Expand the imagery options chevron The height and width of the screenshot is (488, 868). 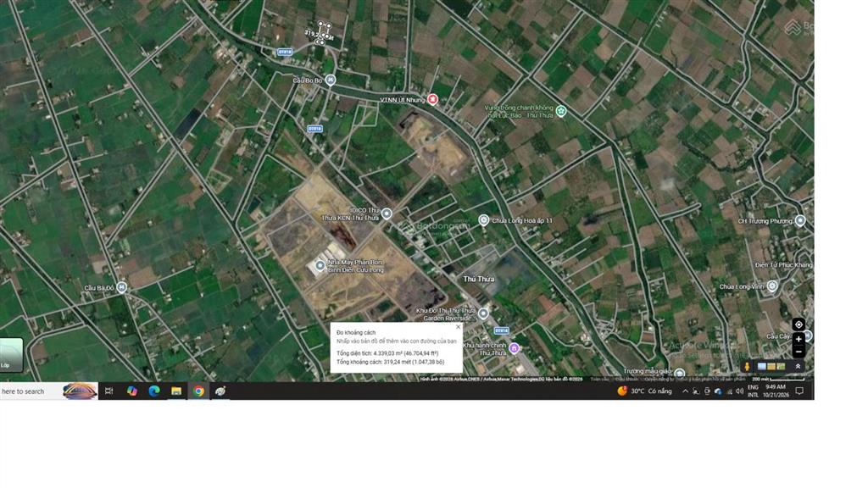(x=798, y=366)
